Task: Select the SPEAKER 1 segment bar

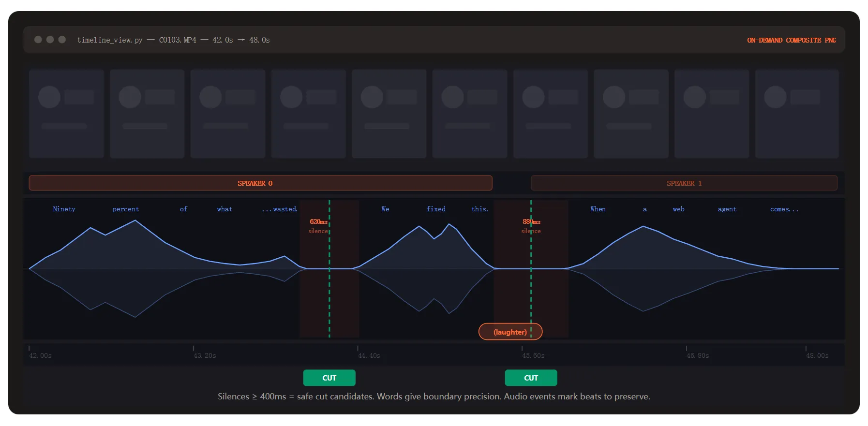Action: coord(684,183)
